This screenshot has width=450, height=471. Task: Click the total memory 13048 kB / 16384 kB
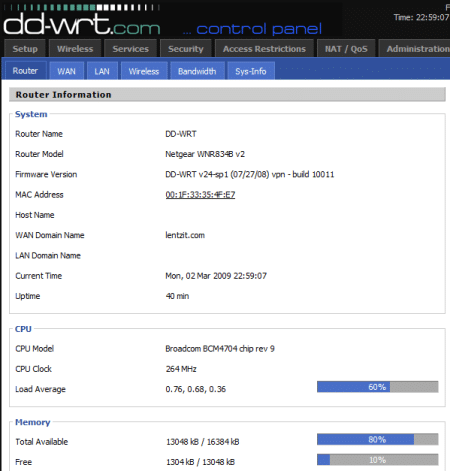coord(203,442)
